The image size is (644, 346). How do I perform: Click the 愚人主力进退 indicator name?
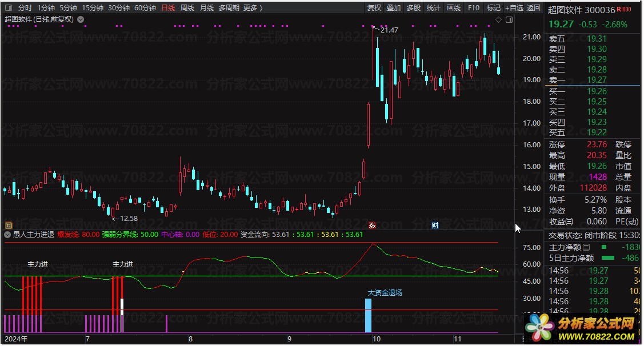tap(34, 234)
